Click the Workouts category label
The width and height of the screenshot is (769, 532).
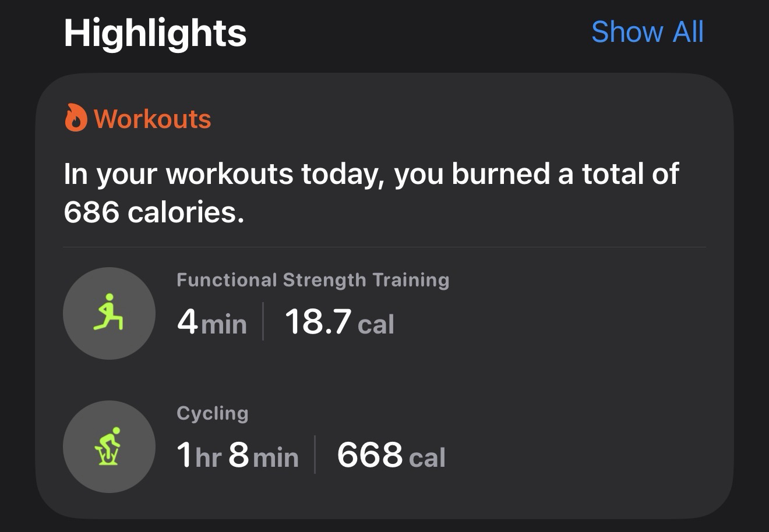153,119
